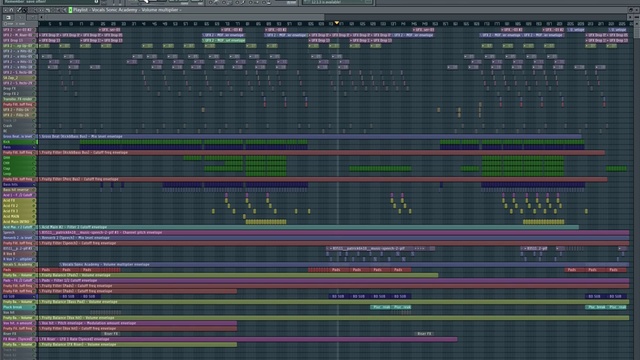Open Channel pitch envelope clip menu
This screenshot has width=640, height=360.
(40, 232)
